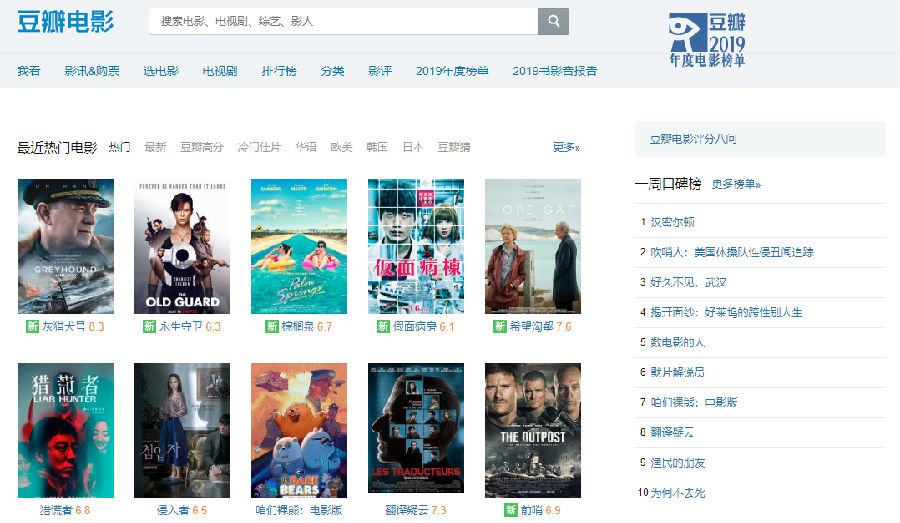Screen dimensions: 900x523
Task: Open ranked item 6 默片解说员
Action: pos(677,372)
